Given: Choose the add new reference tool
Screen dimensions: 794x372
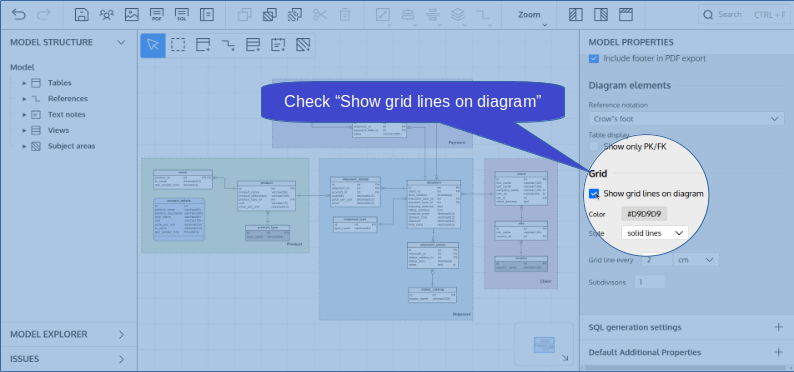Looking at the screenshot, I should (x=228, y=45).
